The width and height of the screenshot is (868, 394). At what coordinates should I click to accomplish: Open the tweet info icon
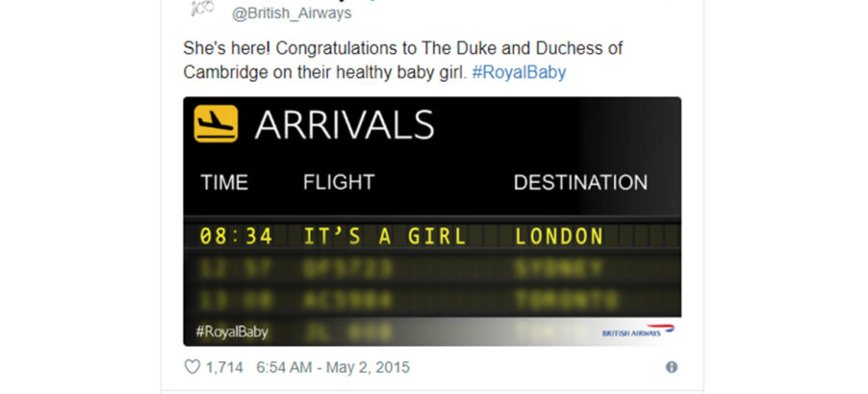(672, 367)
